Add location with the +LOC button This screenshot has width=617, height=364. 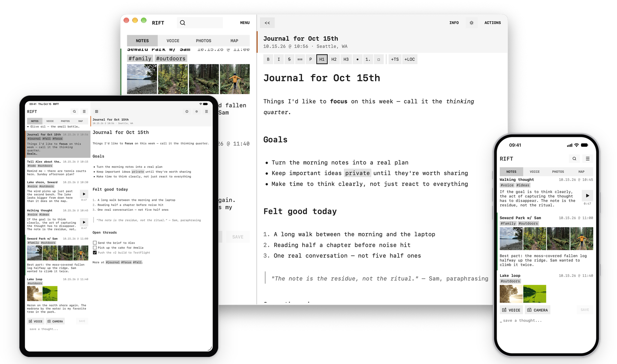pos(410,59)
